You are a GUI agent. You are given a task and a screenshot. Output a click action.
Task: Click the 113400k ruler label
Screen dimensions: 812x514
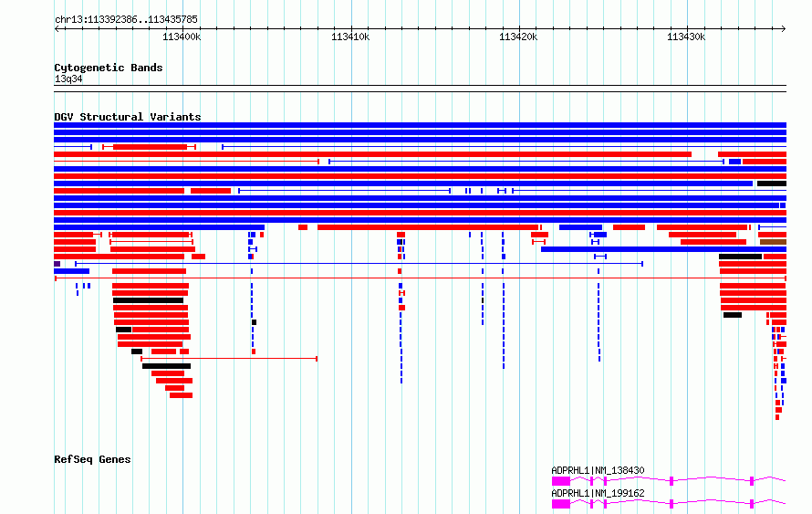(182, 37)
